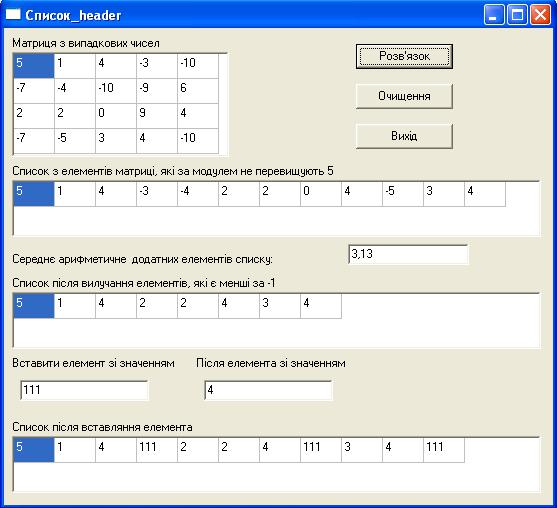Click the 'Після елемента' field containing 4
The width and height of the screenshot is (557, 508).
pyautogui.click(x=268, y=390)
